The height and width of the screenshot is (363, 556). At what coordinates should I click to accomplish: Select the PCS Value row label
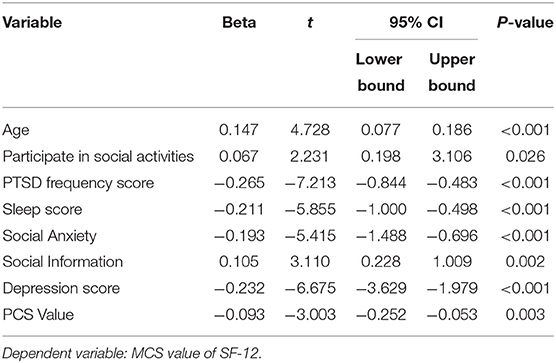click(x=38, y=314)
